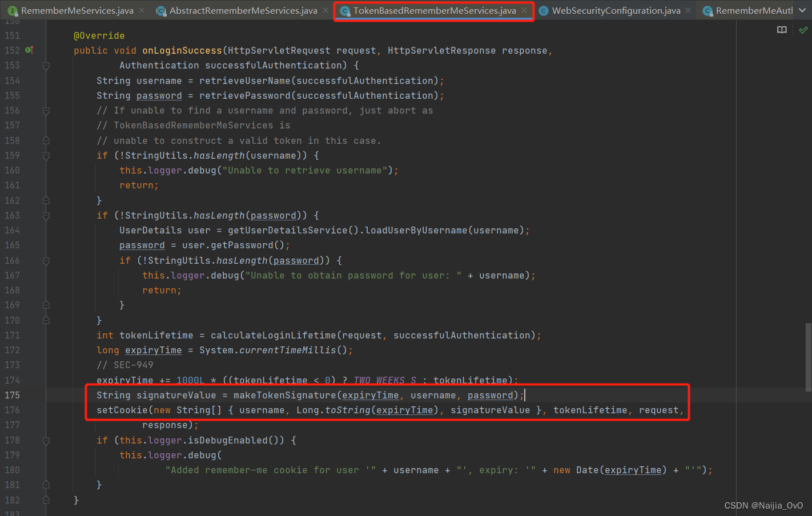Close the WebSecurityConfiguration.java tab

pyautogui.click(x=689, y=10)
